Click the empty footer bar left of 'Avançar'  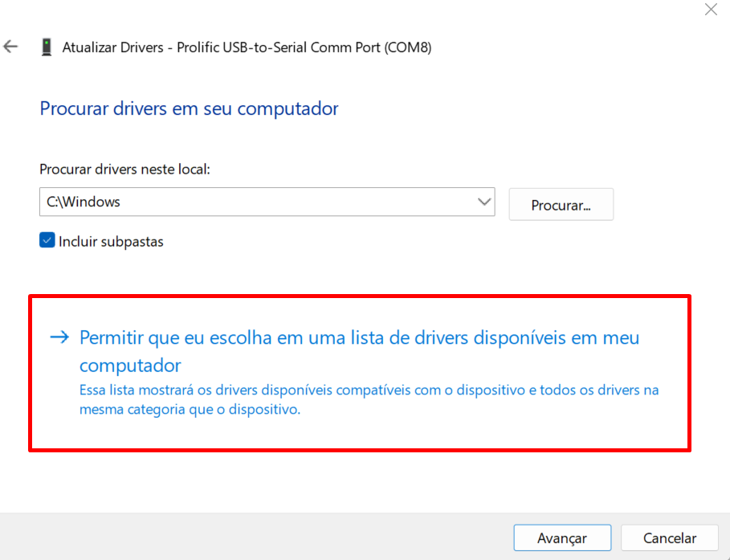click(x=257, y=538)
